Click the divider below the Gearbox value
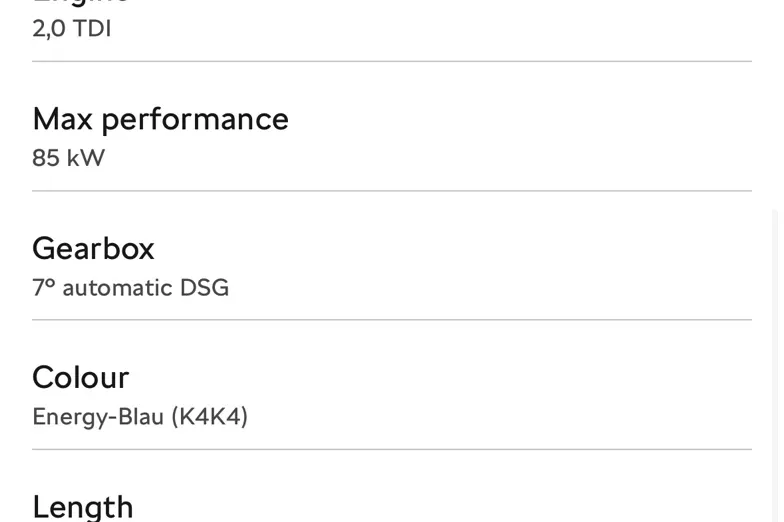This screenshot has height=522, width=784. click(x=391, y=320)
